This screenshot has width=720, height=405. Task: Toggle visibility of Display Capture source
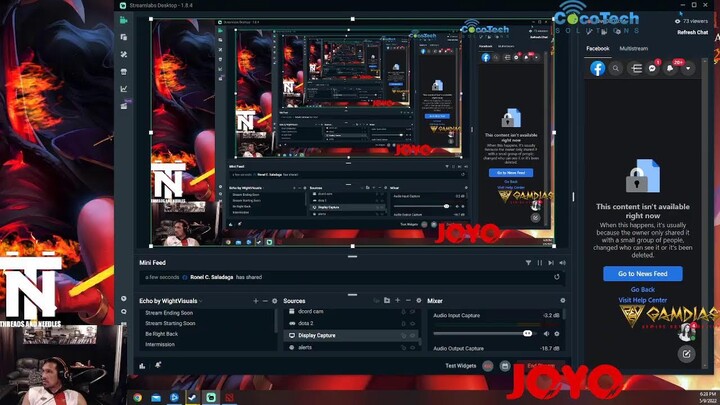[412, 335]
